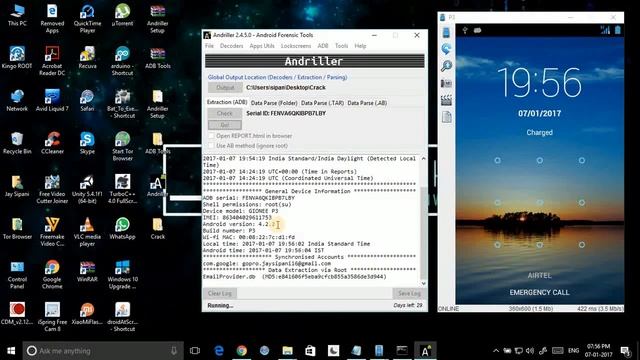Open the Lockscreens menu

[296, 46]
